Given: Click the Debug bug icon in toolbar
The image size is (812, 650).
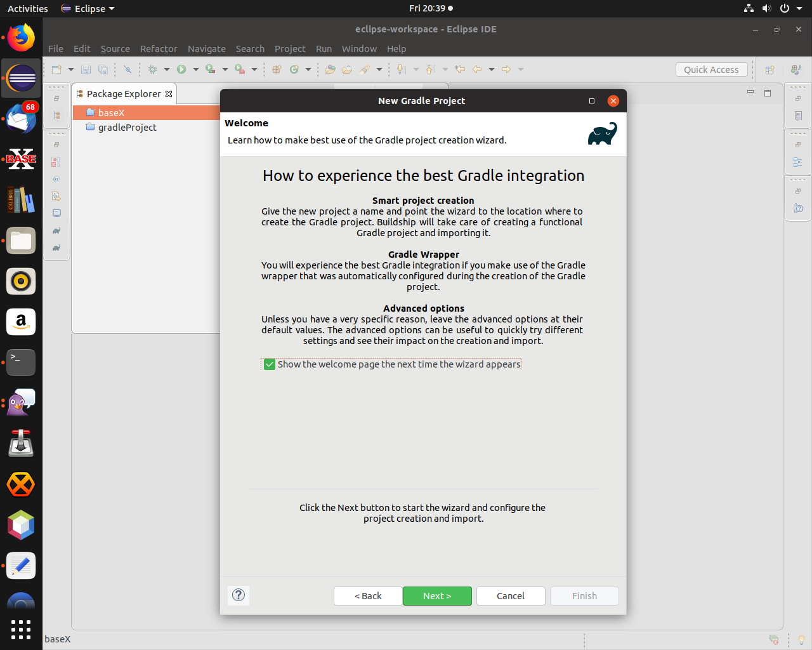Looking at the screenshot, I should click(x=152, y=69).
